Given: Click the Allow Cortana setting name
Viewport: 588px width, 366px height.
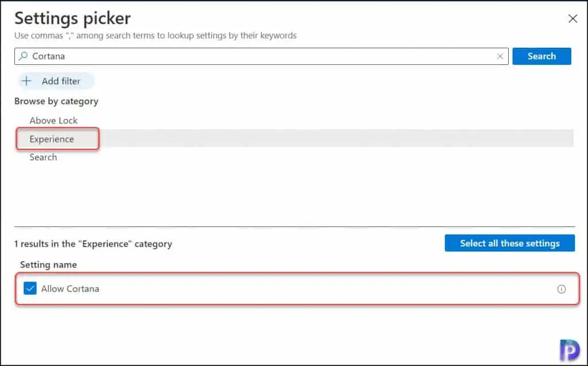Looking at the screenshot, I should pyautogui.click(x=70, y=288).
